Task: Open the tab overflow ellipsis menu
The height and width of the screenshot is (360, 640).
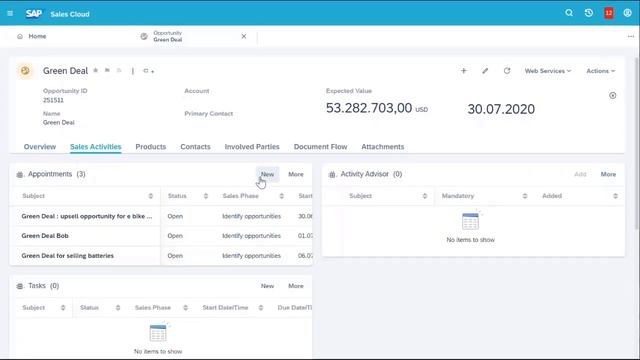Action: click(631, 36)
